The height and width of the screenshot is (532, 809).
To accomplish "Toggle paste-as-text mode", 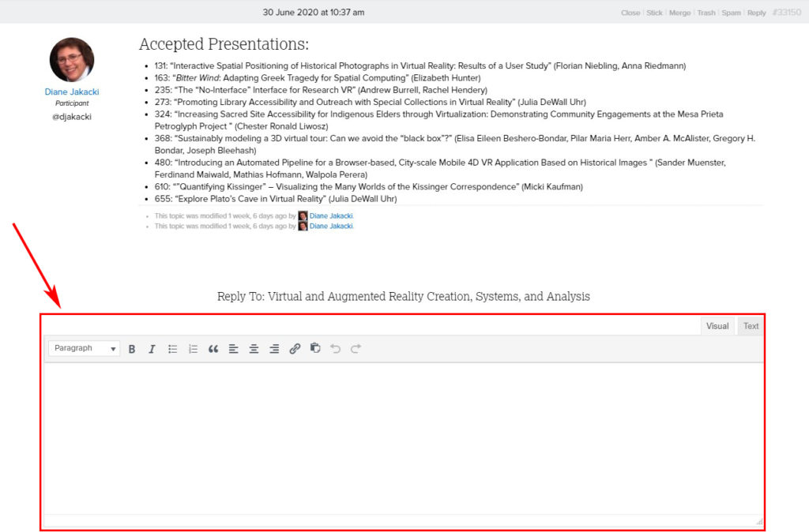I will (315, 348).
